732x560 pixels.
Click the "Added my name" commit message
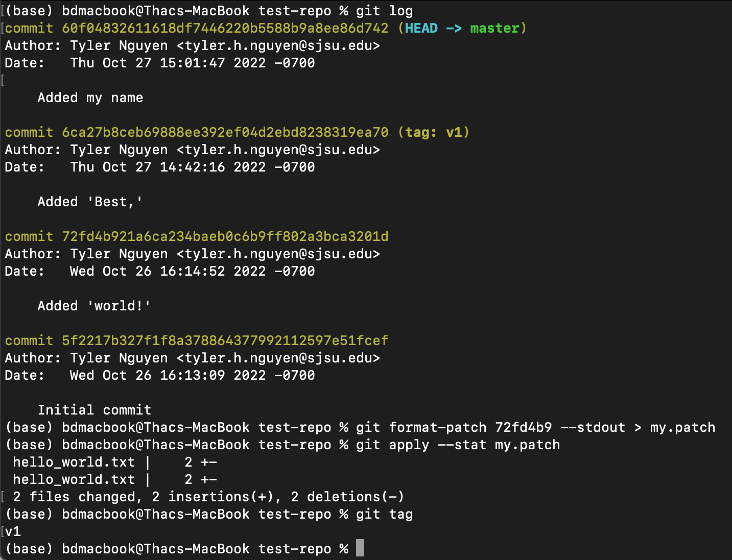90,98
